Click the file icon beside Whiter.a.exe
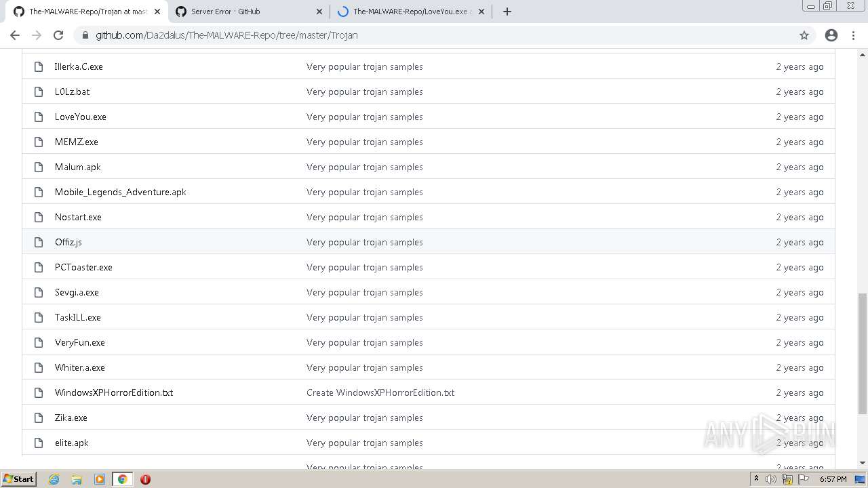 pyautogui.click(x=39, y=367)
